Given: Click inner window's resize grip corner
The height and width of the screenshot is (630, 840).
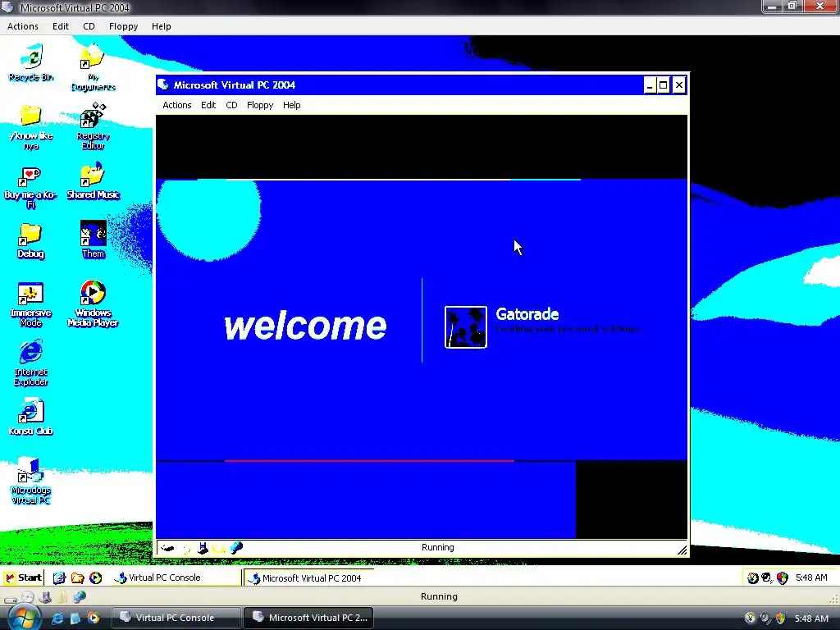Looking at the screenshot, I should coord(682,550).
